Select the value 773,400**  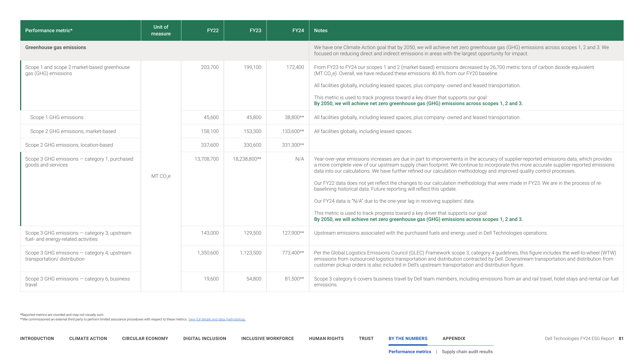pyautogui.click(x=293, y=253)
